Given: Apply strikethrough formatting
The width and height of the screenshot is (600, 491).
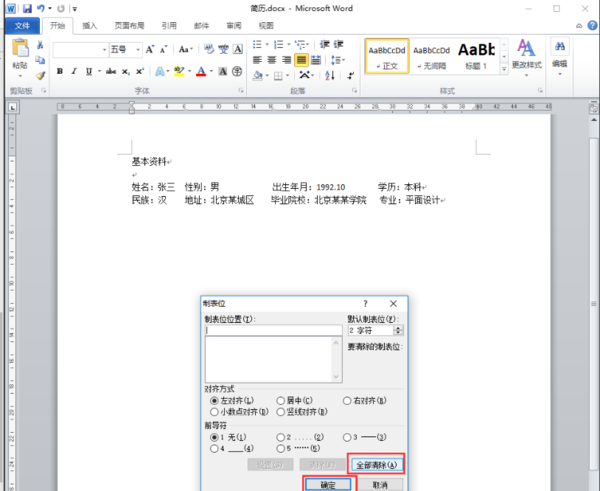Looking at the screenshot, I should coord(111,71).
